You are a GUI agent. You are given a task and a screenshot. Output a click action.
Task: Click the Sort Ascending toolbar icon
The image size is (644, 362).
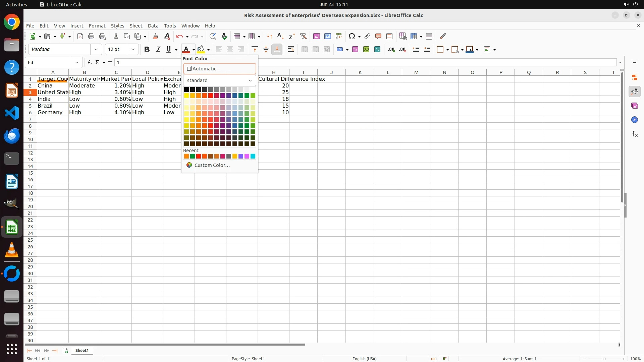(x=281, y=36)
